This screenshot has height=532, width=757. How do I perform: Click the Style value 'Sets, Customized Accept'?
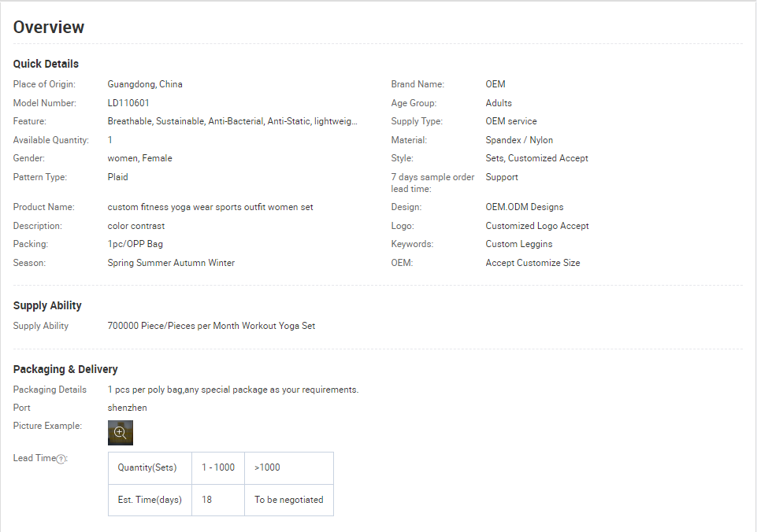537,158
